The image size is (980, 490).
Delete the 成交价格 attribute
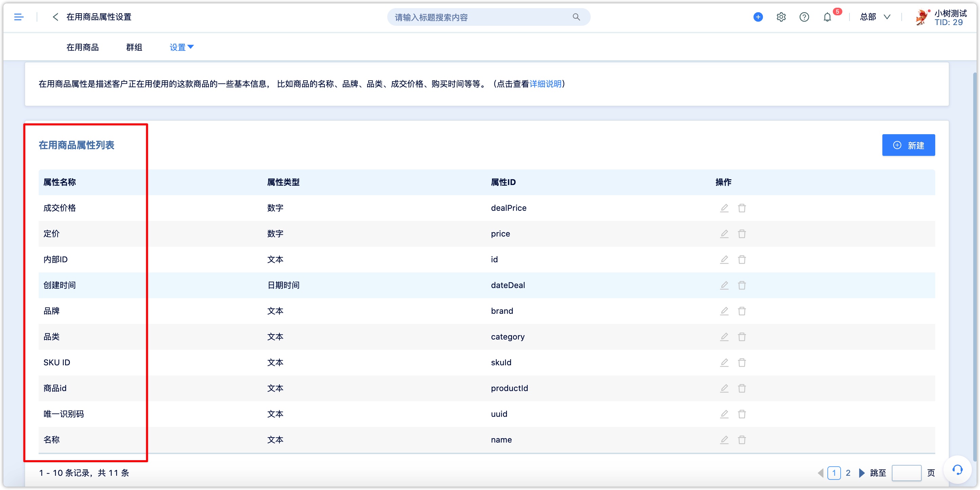(x=742, y=208)
